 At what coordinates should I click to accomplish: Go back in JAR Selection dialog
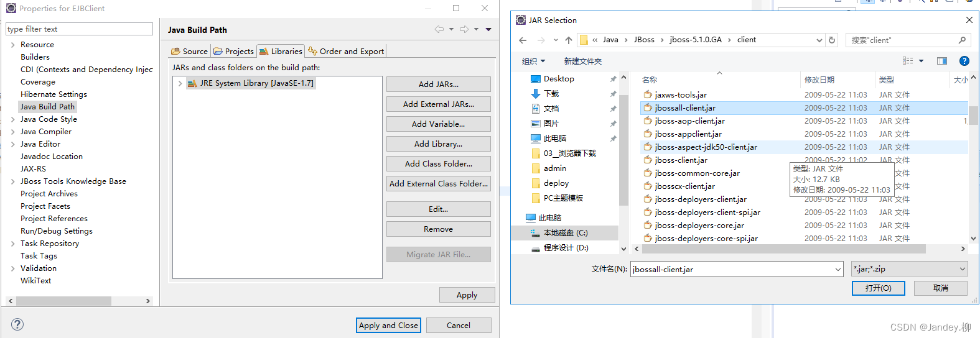coord(523,40)
